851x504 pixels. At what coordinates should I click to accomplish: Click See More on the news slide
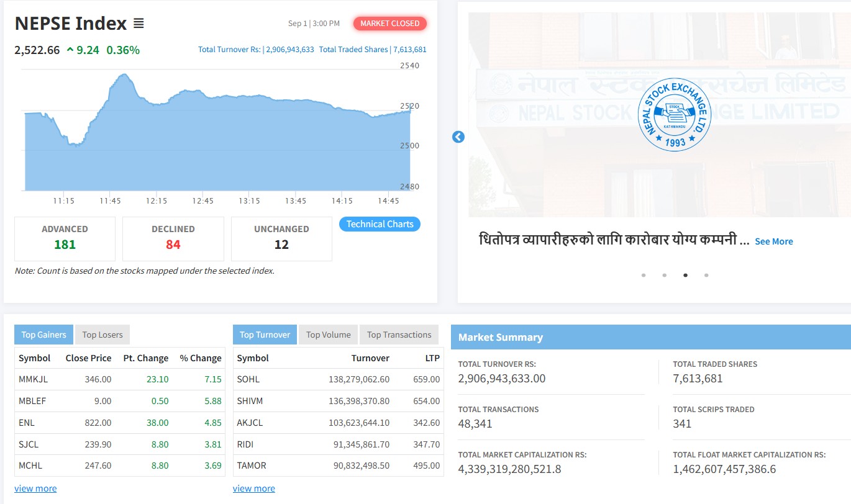(x=774, y=241)
